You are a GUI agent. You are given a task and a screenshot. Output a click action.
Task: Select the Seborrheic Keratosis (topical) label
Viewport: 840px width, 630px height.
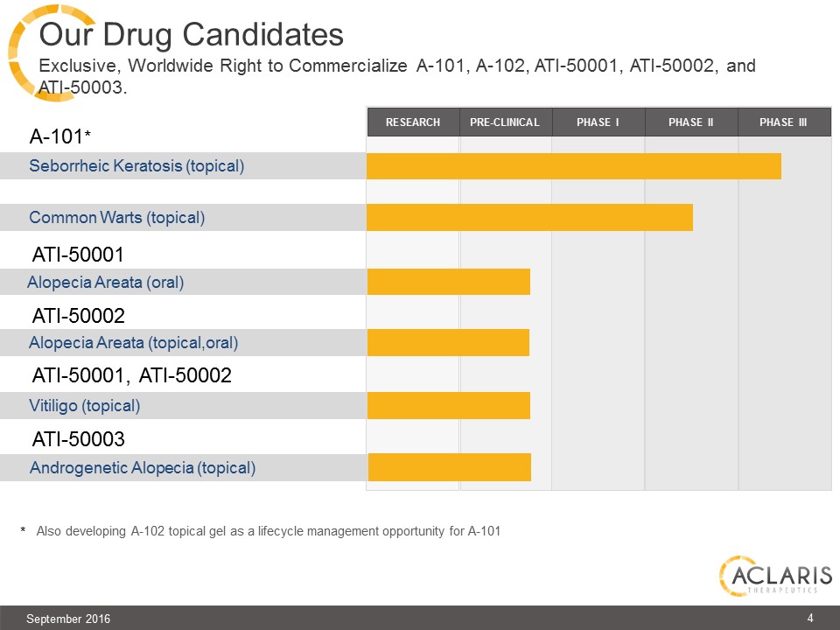pyautogui.click(x=136, y=165)
